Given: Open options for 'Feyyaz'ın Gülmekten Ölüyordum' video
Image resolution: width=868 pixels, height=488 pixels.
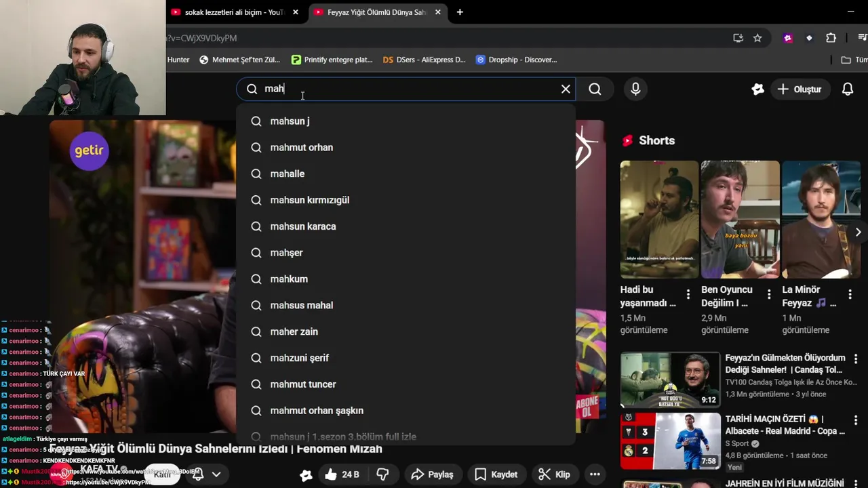Looking at the screenshot, I should [856, 359].
